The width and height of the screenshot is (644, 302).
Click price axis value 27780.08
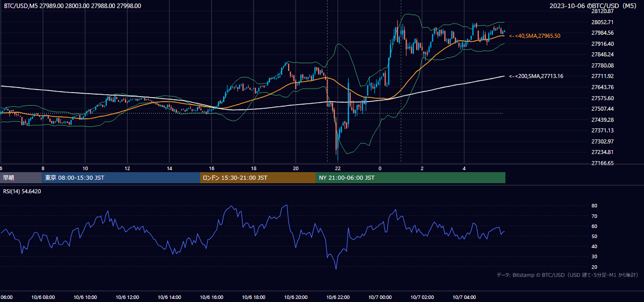(x=602, y=65)
